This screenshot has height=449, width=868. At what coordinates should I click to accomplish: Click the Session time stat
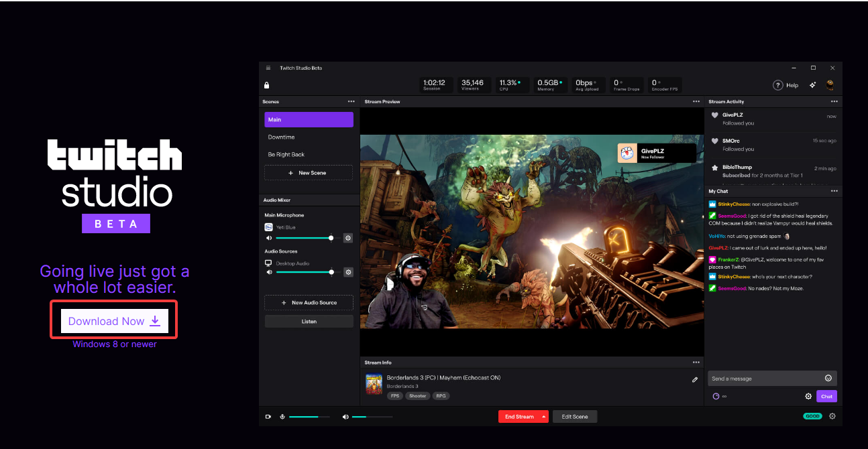[x=435, y=84]
